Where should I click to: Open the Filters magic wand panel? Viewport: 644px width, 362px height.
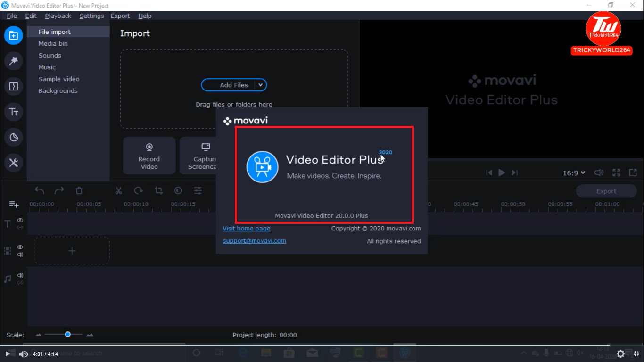pyautogui.click(x=14, y=61)
